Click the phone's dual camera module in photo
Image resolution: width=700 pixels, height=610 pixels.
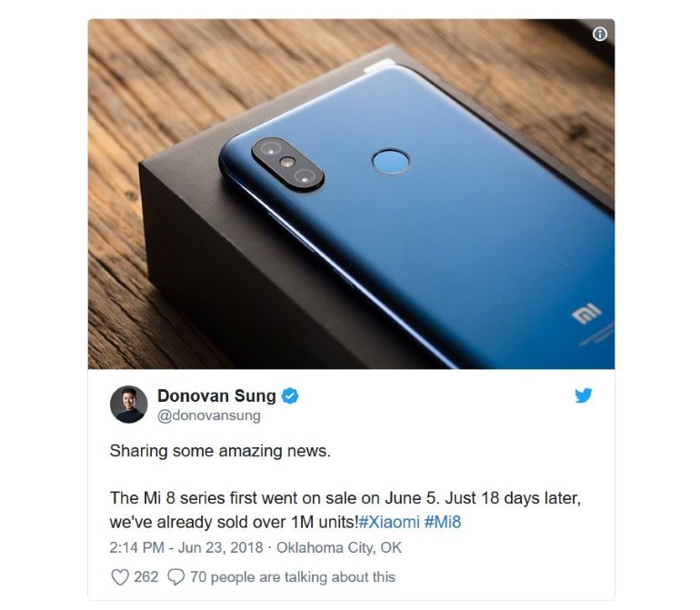[288, 165]
